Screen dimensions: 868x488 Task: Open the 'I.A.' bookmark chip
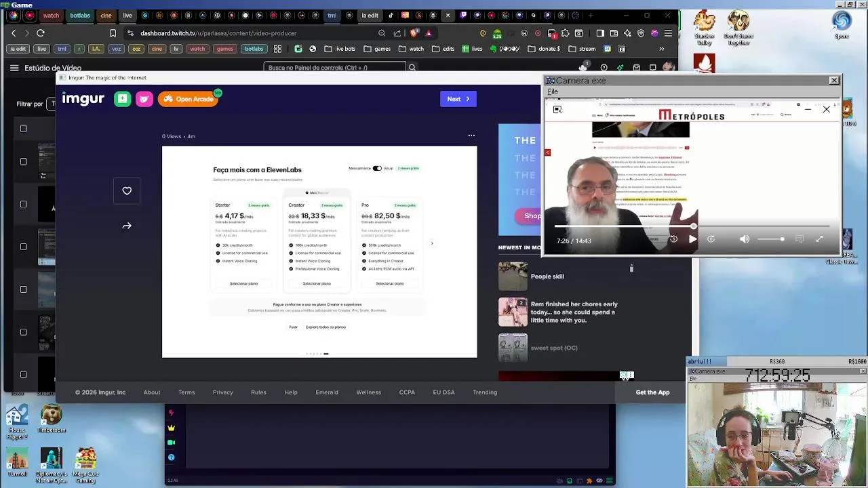click(96, 49)
